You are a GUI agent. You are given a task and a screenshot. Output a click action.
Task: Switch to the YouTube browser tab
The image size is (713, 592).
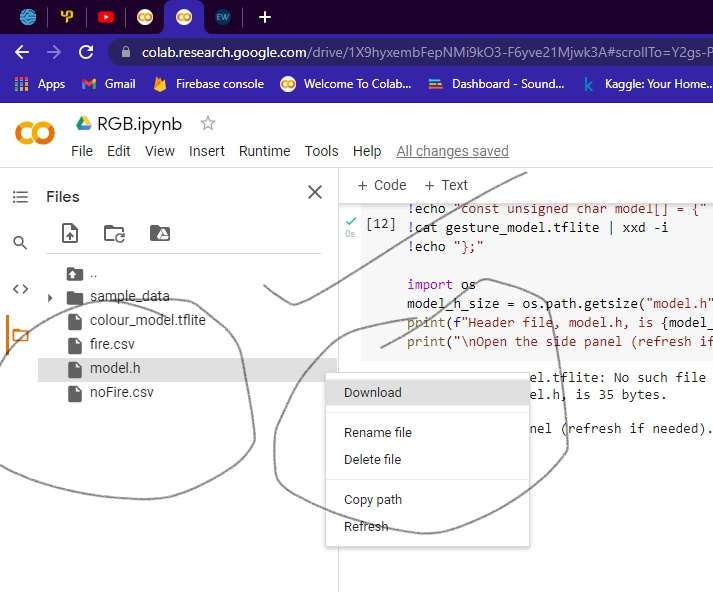point(106,17)
